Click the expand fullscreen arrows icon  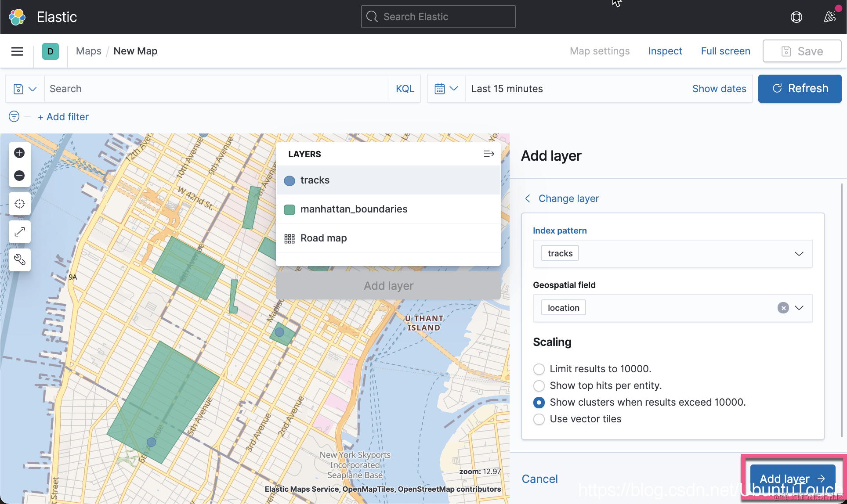point(19,232)
